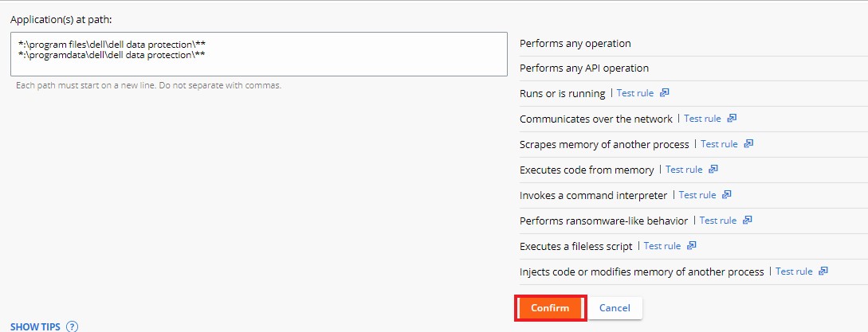Click 'Test rule' for 'Executes a fileless script'
Screen dimensions: 868x332
(662, 246)
